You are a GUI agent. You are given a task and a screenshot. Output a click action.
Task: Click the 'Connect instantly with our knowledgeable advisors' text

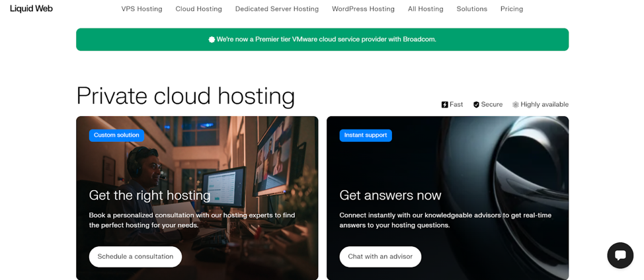(445, 220)
